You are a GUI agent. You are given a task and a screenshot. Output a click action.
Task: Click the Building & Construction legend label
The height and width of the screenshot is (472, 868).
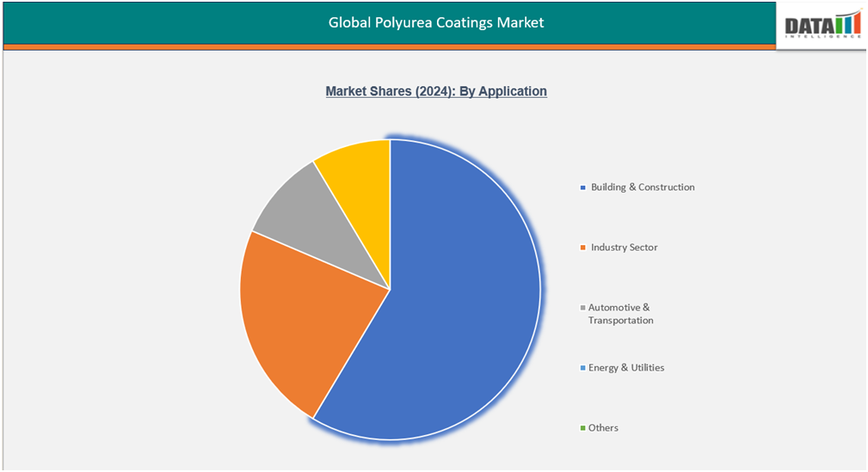[643, 187]
